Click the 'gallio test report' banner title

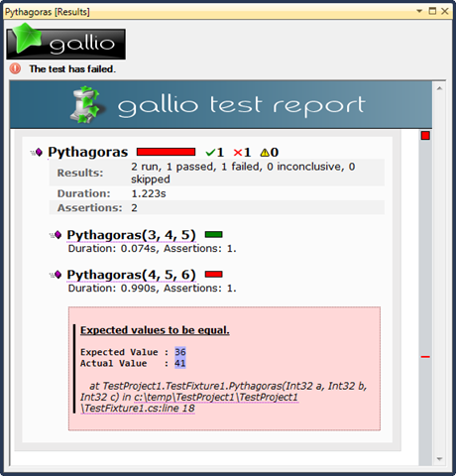[x=242, y=106]
